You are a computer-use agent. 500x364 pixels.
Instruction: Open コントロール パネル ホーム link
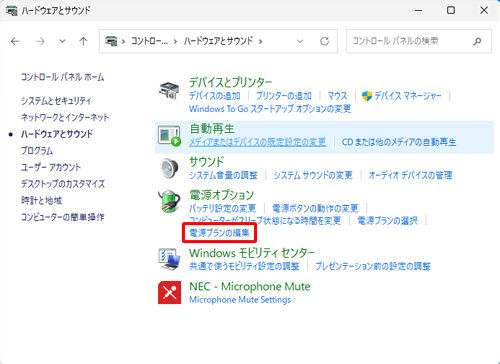62,77
